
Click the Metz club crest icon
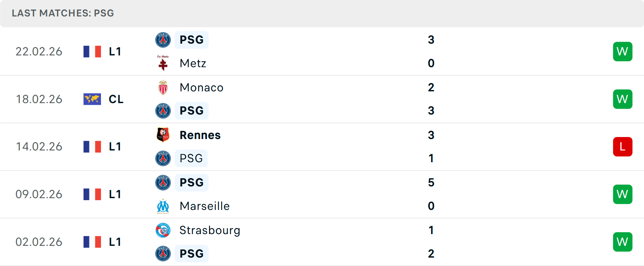(x=163, y=63)
